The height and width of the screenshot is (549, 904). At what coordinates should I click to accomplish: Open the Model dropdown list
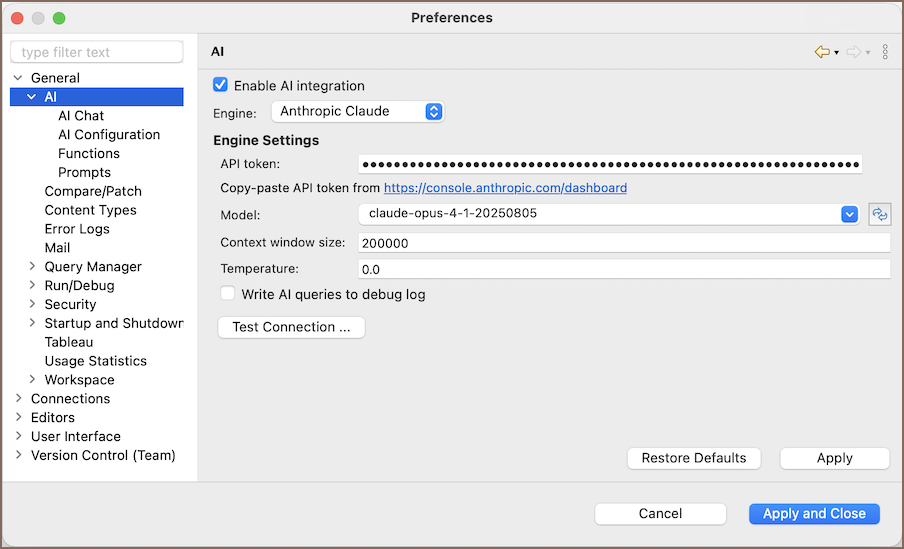point(849,214)
